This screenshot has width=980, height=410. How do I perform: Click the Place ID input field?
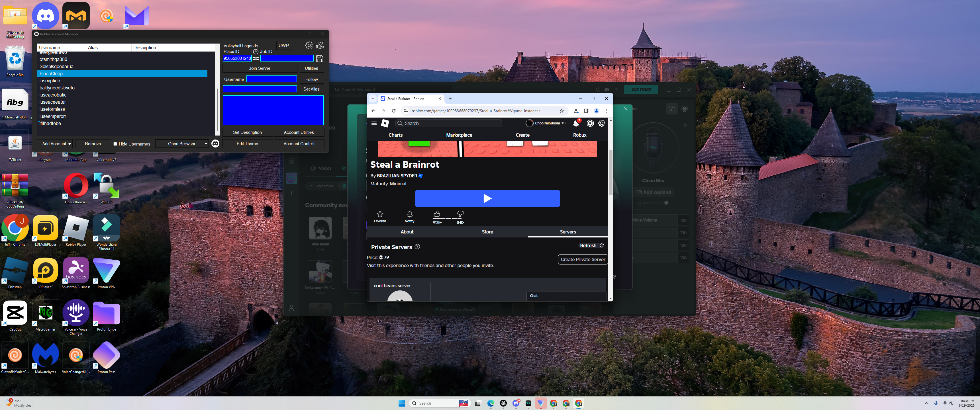point(237,58)
